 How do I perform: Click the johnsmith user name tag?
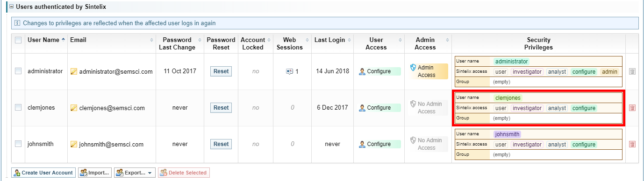pos(508,134)
